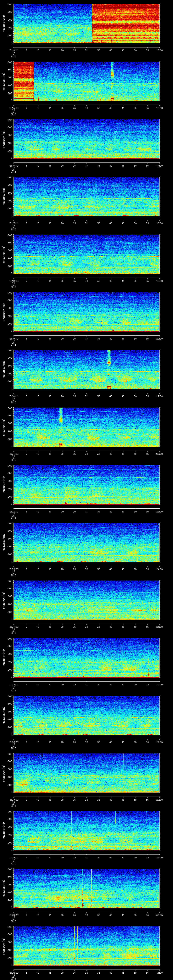This screenshot has width=173, height=980.
Task: Click the vertical spike near 19 seconds in 3:21:00 panel
Action: 61,427
